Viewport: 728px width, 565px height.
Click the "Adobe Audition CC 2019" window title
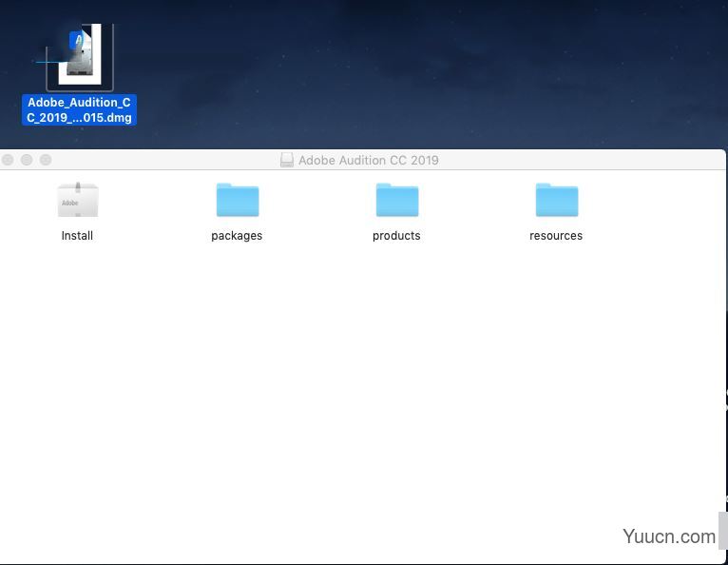coord(369,161)
